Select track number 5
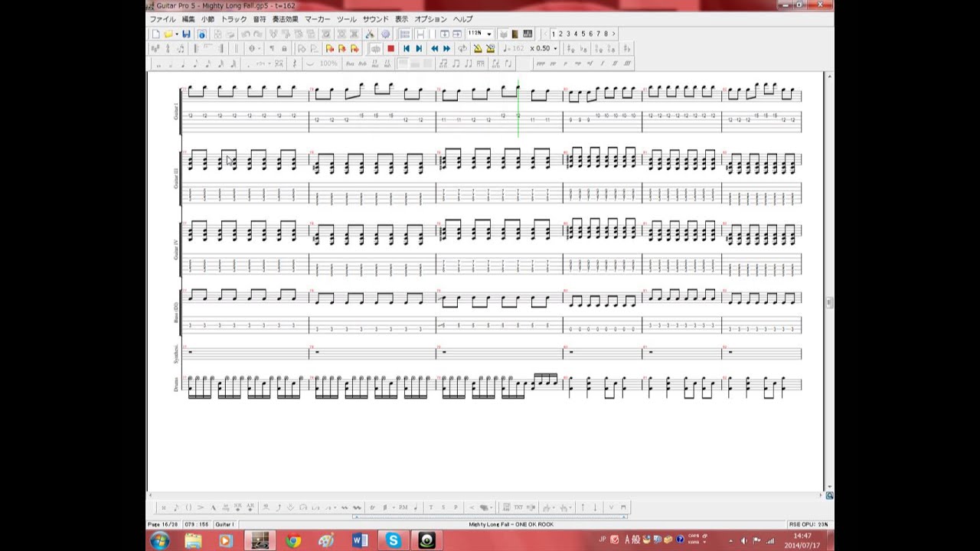The height and width of the screenshot is (551, 980). click(x=583, y=34)
